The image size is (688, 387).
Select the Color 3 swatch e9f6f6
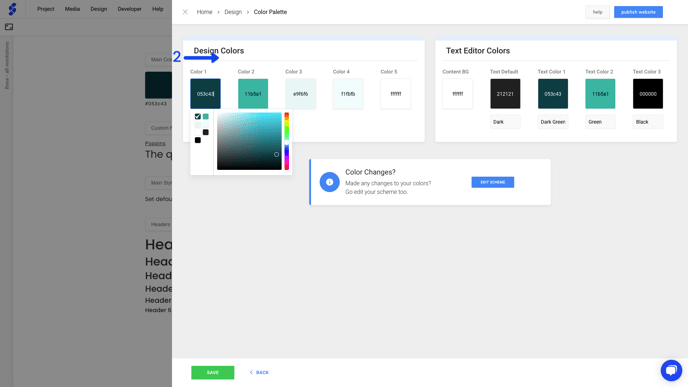[x=301, y=93]
